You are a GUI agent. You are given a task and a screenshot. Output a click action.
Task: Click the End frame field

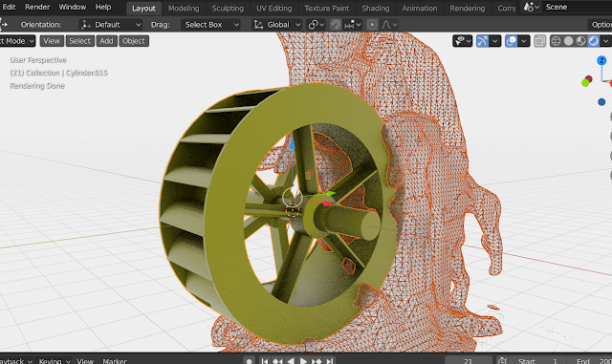(x=589, y=361)
